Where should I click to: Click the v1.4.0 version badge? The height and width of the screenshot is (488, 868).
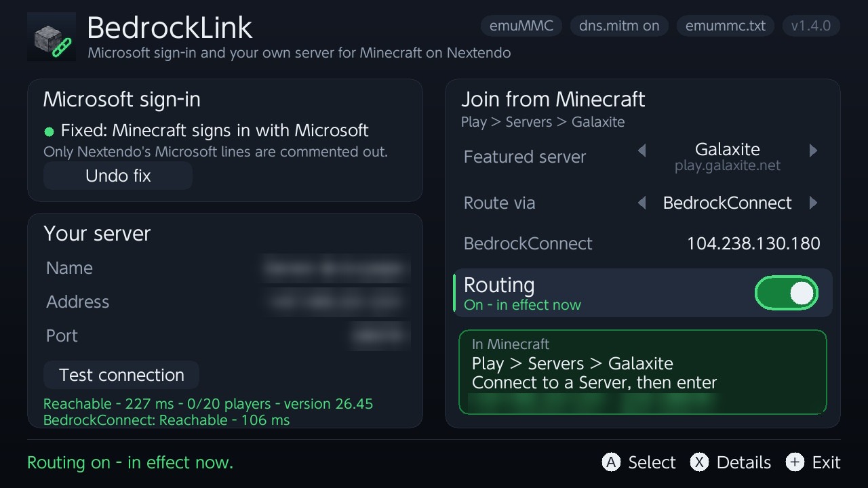(811, 26)
